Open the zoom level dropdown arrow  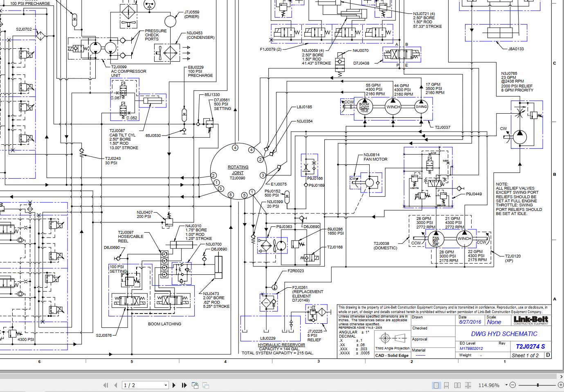coord(506,385)
